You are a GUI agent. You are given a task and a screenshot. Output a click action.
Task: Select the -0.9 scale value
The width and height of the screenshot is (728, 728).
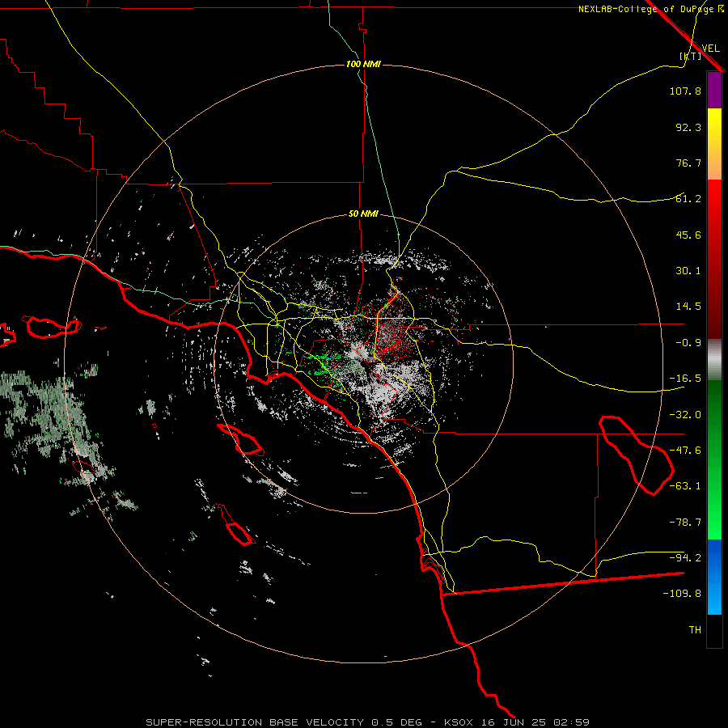click(x=688, y=343)
